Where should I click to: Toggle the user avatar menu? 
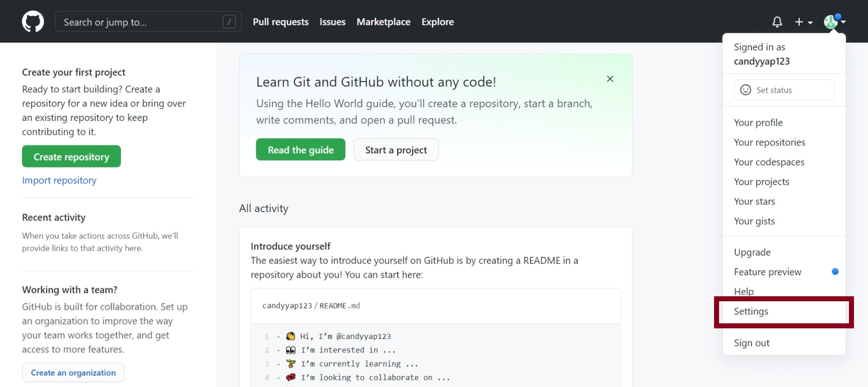coord(834,22)
